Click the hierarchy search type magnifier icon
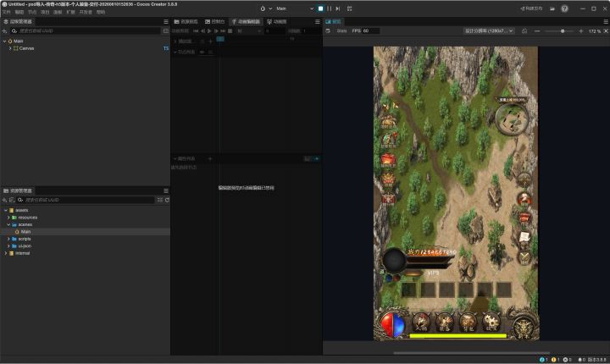This screenshot has width=610, height=364. (14, 30)
